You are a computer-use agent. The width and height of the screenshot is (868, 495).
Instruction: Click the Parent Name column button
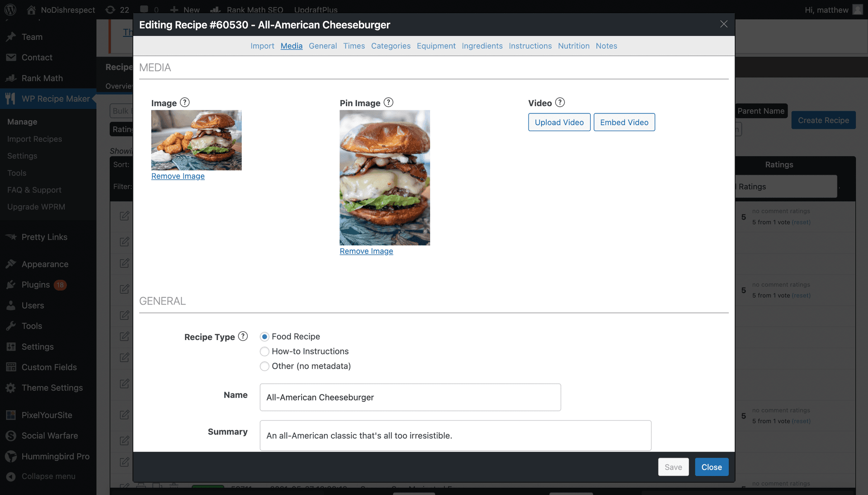point(761,111)
